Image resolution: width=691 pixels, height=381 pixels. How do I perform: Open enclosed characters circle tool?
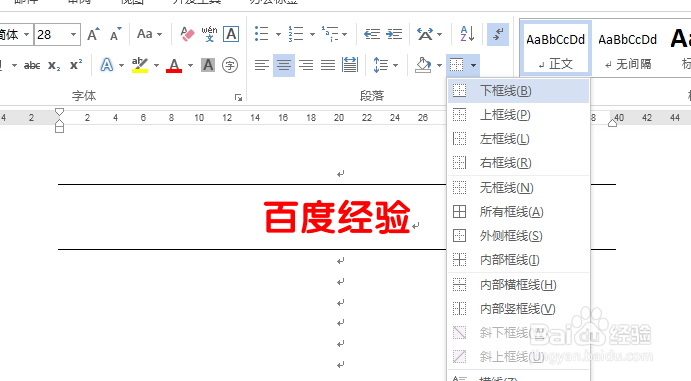[230, 65]
